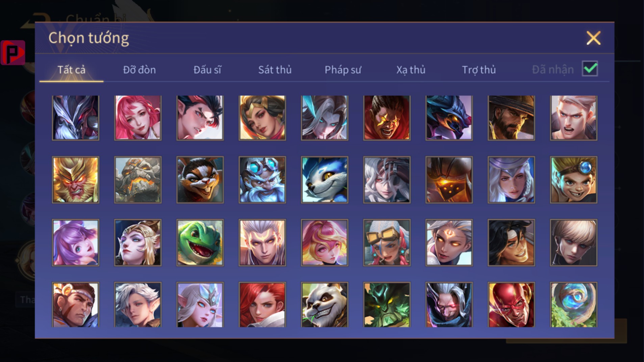Choose the red-masked speedster hero
Viewport: 644px width, 362px height.
pos(511,305)
